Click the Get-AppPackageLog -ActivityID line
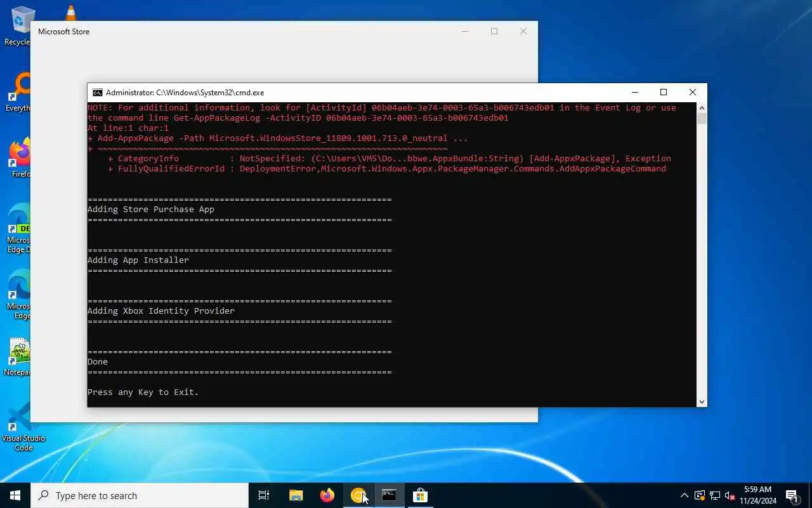 tap(298, 118)
